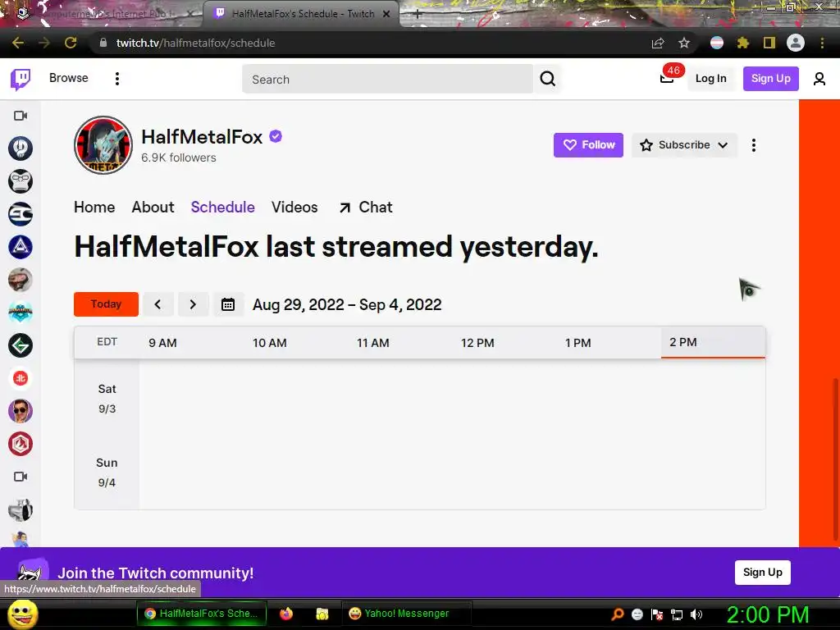Image resolution: width=840 pixels, height=630 pixels.
Task: Open Yahoo! Messenger from taskbar
Action: click(x=406, y=614)
